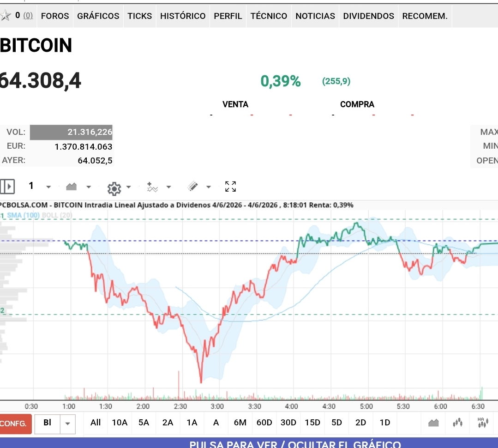
Task: Click the 1 interval value
Action: tap(31, 186)
